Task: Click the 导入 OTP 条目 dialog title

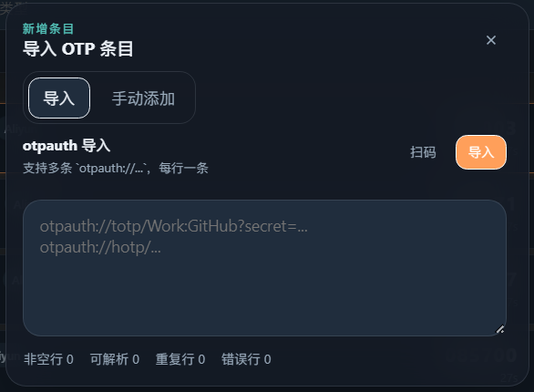Action: (x=78, y=48)
